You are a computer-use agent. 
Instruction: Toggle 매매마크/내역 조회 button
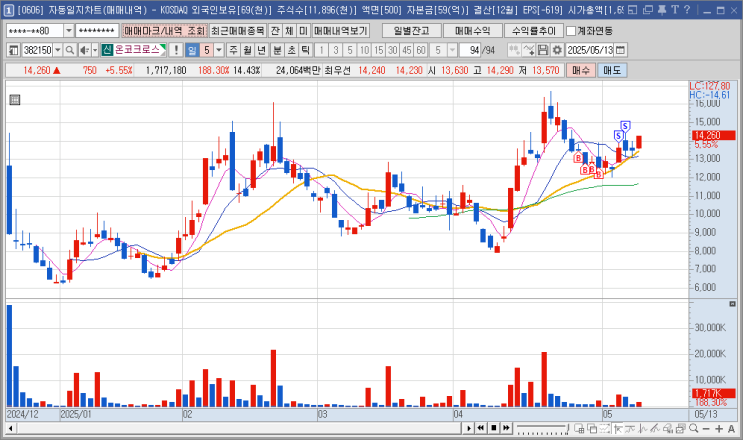(x=164, y=31)
